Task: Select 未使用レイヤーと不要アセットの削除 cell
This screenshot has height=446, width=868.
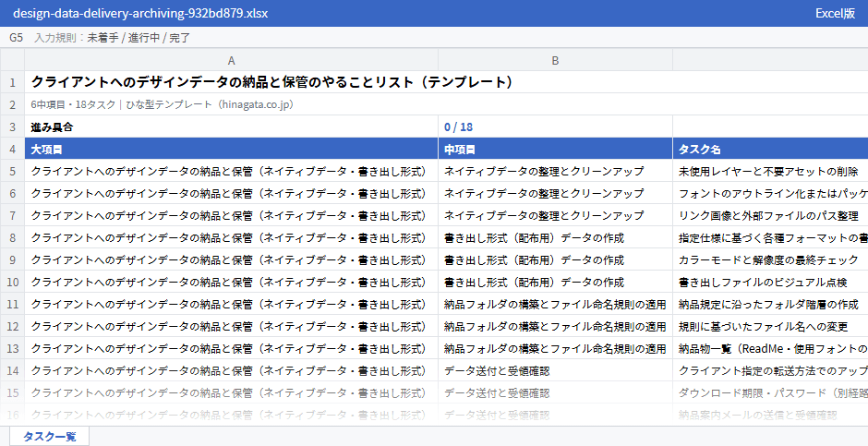Action: 770,171
